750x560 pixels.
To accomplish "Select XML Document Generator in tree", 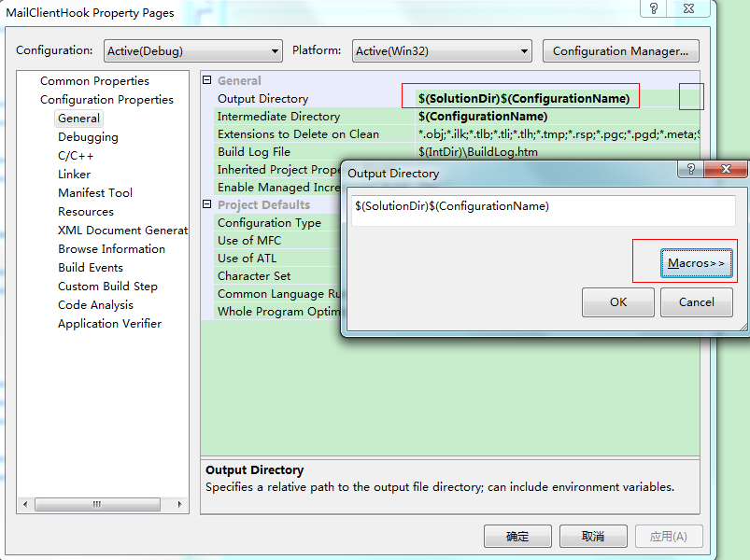I will tap(123, 231).
